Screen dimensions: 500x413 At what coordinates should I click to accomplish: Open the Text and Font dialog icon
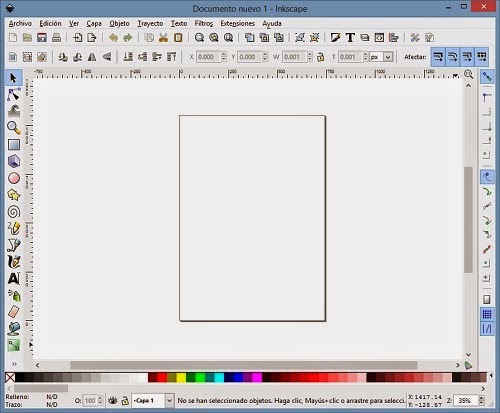pyautogui.click(x=350, y=37)
